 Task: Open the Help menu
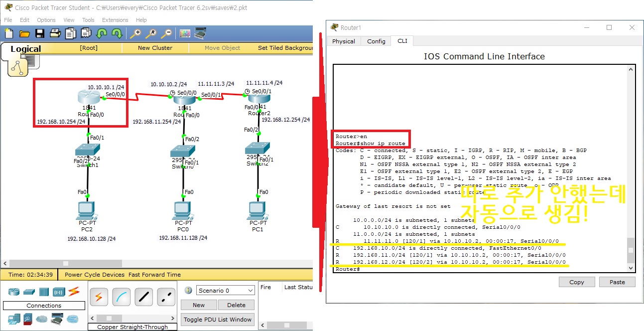[141, 20]
